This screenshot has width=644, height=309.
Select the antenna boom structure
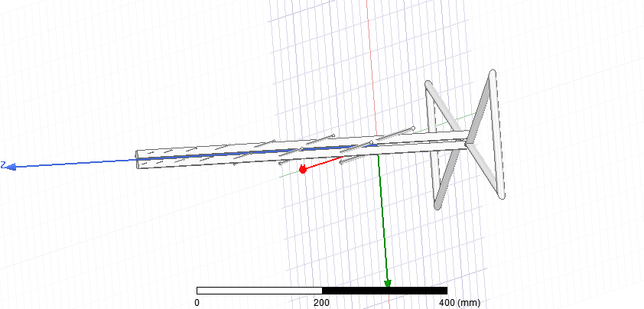[x=302, y=150]
